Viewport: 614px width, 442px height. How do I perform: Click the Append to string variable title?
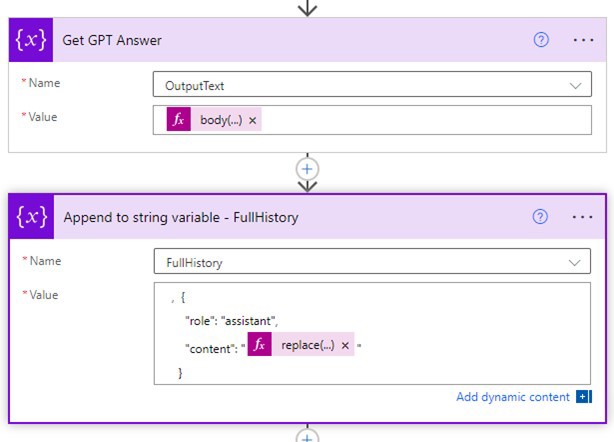(181, 217)
